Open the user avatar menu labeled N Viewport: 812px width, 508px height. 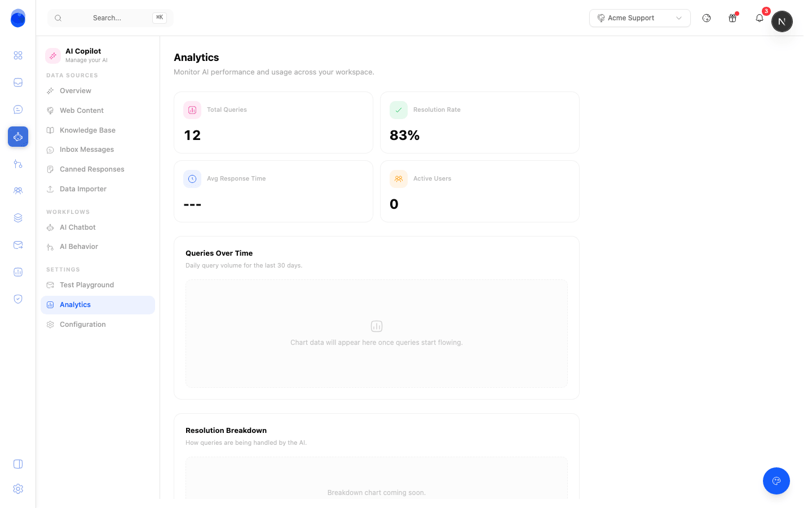click(782, 21)
